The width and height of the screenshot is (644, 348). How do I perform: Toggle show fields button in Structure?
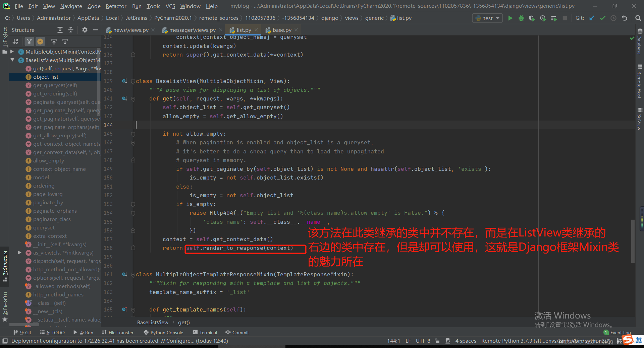(x=40, y=42)
